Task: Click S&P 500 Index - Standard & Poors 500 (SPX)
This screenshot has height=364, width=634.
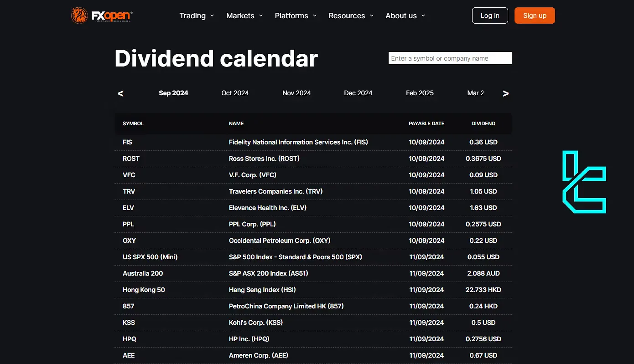Action: click(x=296, y=257)
